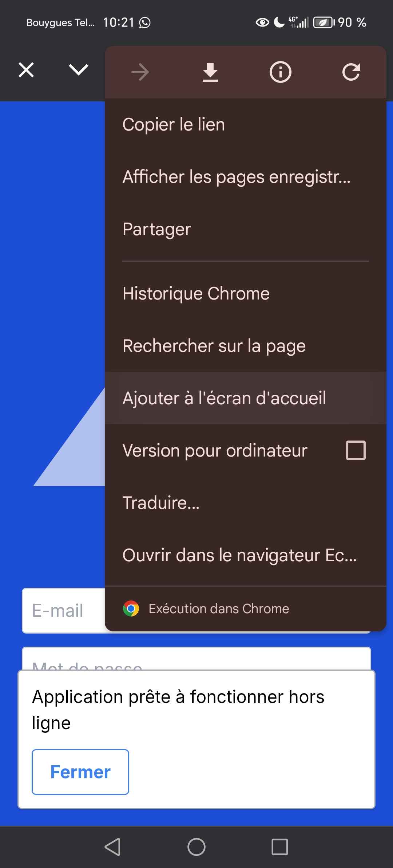Screen dimensions: 393x868
Task: Open page info via the circled i icon
Action: [280, 72]
